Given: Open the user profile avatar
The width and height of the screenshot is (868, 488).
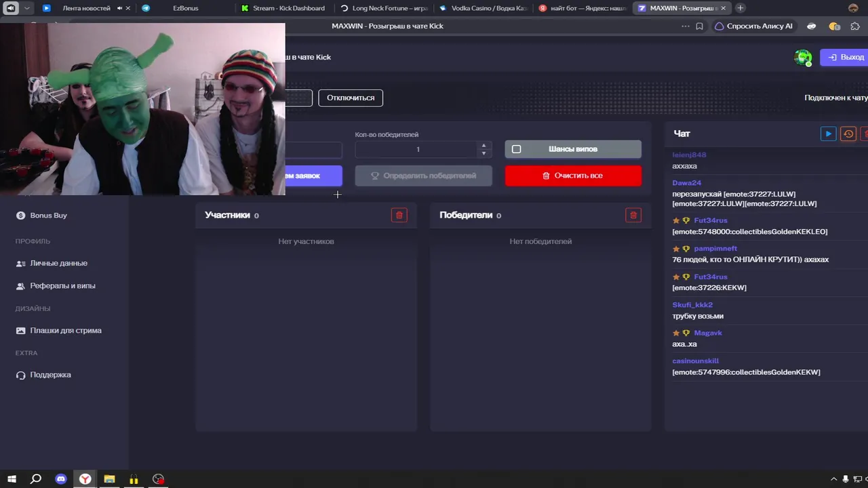Looking at the screenshot, I should tap(803, 58).
